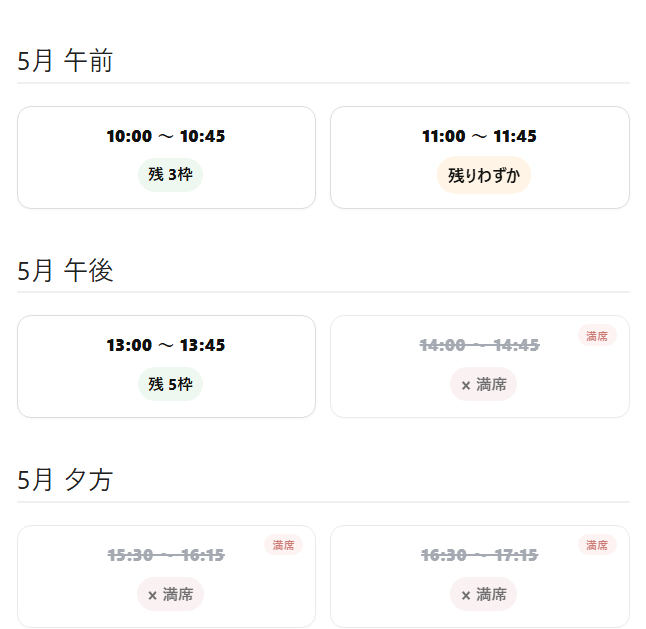Click the × icon in the 16:30 slot
The image size is (646, 629).
tap(466, 595)
